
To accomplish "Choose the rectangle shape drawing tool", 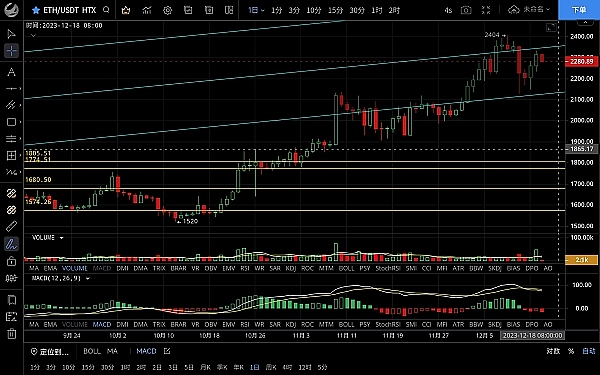I will [x=11, y=122].
